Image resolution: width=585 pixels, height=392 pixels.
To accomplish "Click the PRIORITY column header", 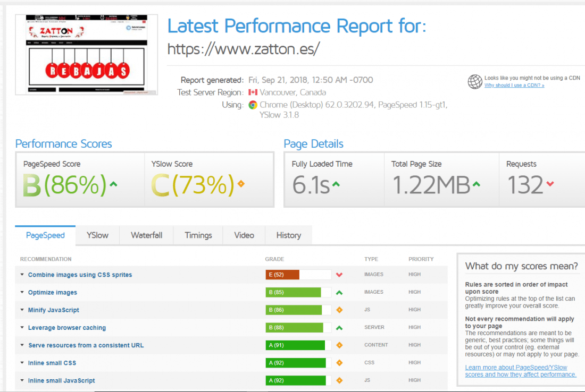I will point(421,259).
